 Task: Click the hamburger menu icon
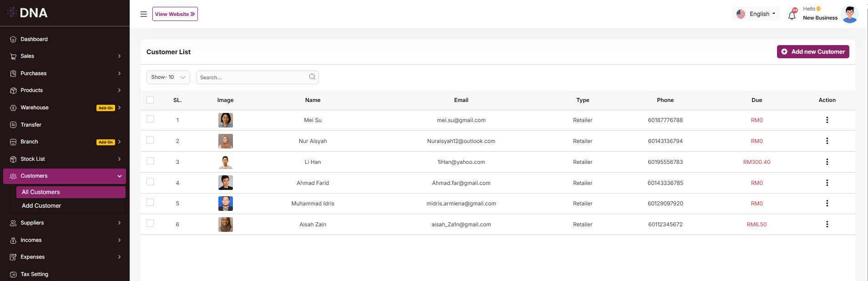[x=143, y=14]
